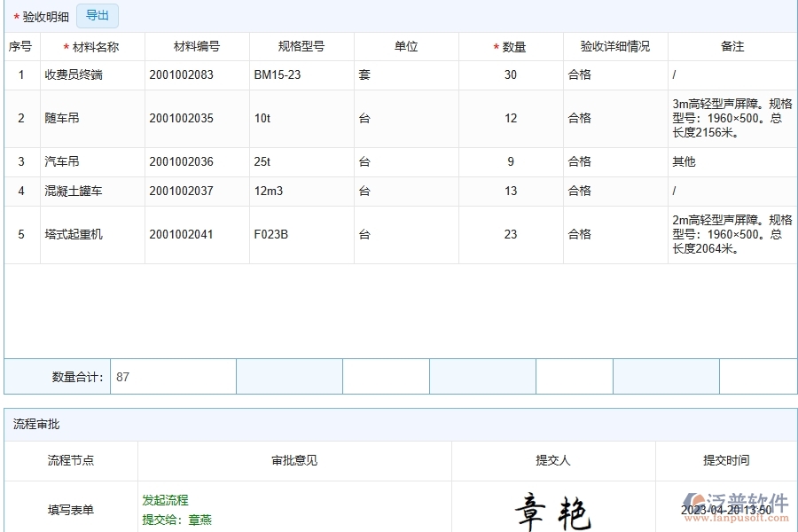Screen dimensions: 798x532
Task: Click the 备注 column header
Action: (x=731, y=46)
